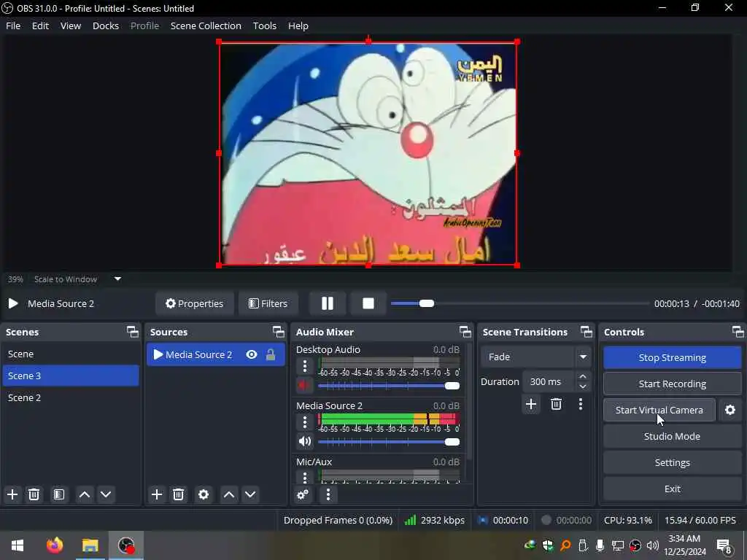Add a new source with plus icon
Screen dimensions: 747x560
point(157,494)
